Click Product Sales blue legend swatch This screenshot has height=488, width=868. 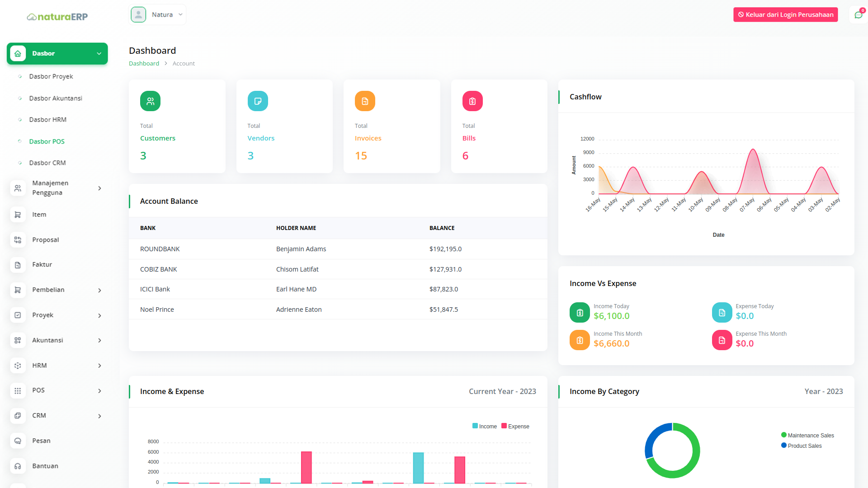click(x=784, y=446)
